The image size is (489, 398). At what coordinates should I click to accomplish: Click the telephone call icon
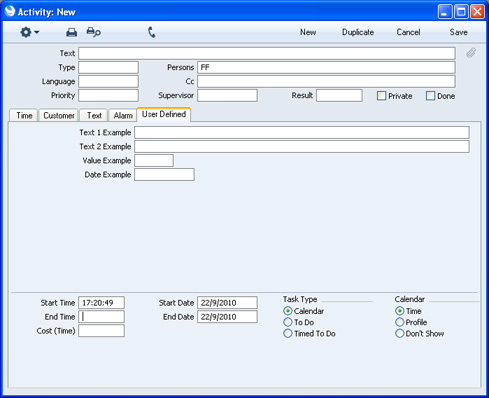(x=152, y=32)
